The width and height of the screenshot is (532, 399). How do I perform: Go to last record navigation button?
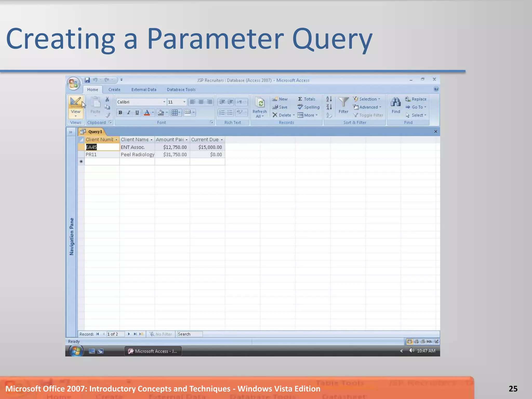(x=135, y=334)
